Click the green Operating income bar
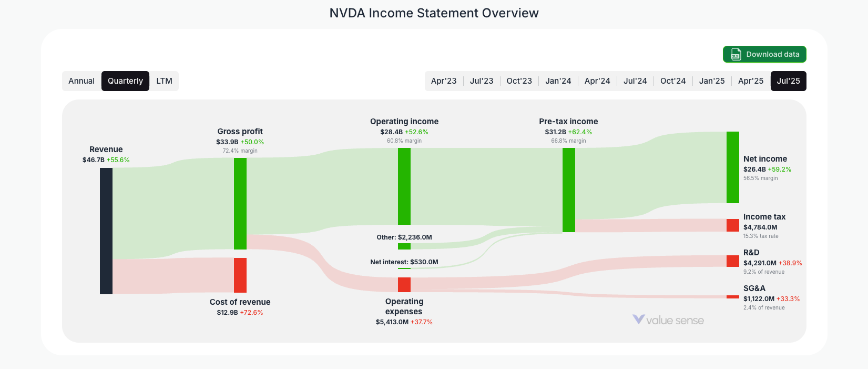 (404, 186)
